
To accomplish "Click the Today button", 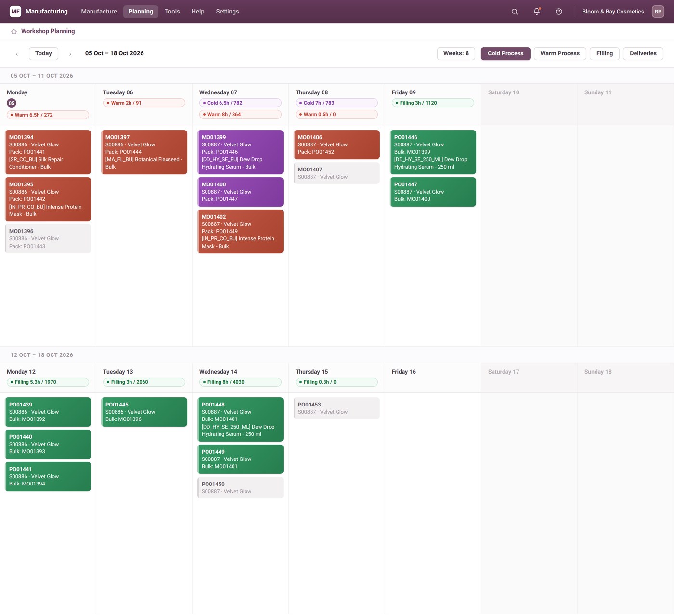I will click(43, 53).
